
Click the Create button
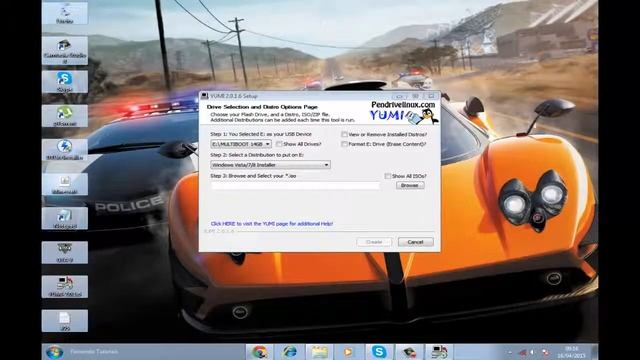click(x=374, y=242)
